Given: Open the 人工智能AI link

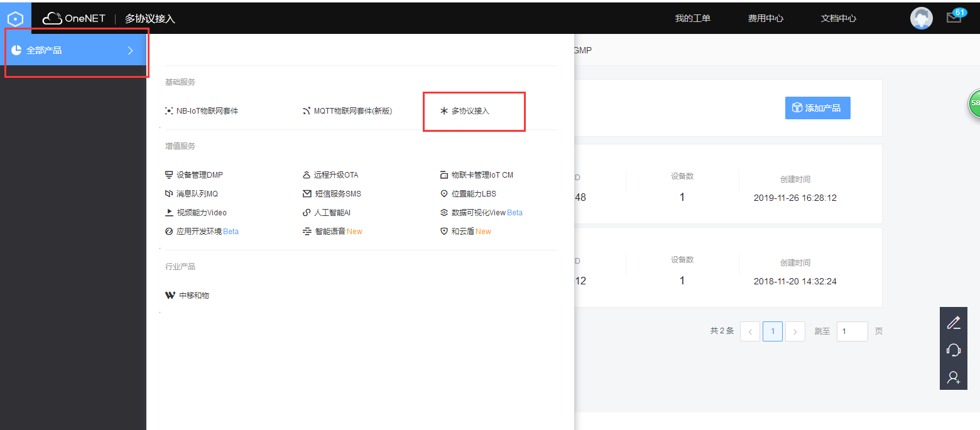Looking at the screenshot, I should (332, 212).
